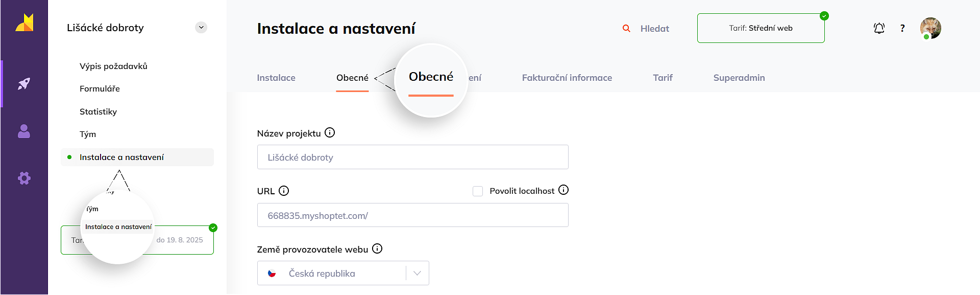Click the rocket icon in left sidebar

pos(24,84)
